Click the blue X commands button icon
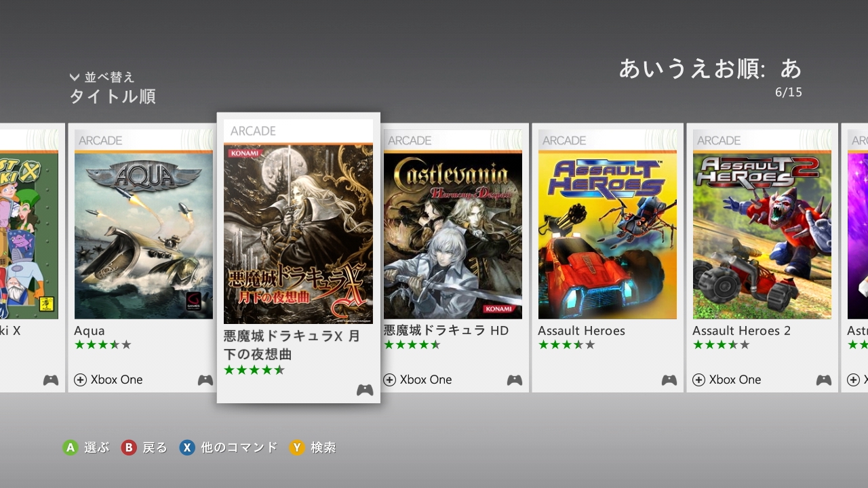Screen dimensions: 868x488 pos(187,447)
